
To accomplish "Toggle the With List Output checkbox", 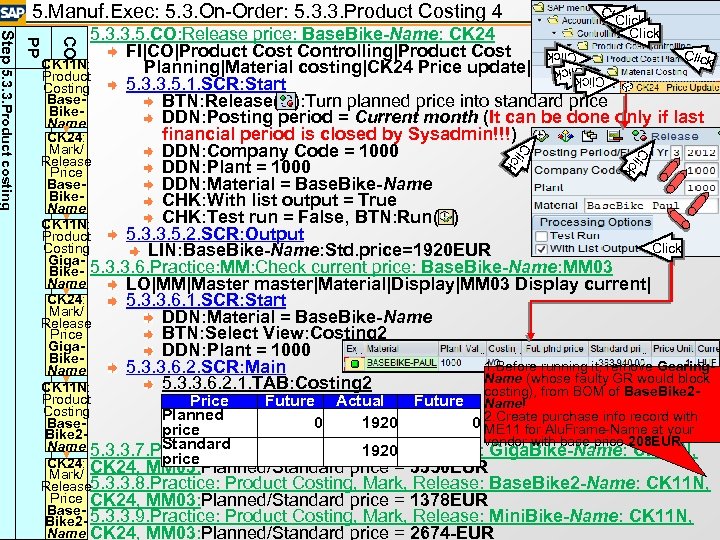I will tap(542, 249).
